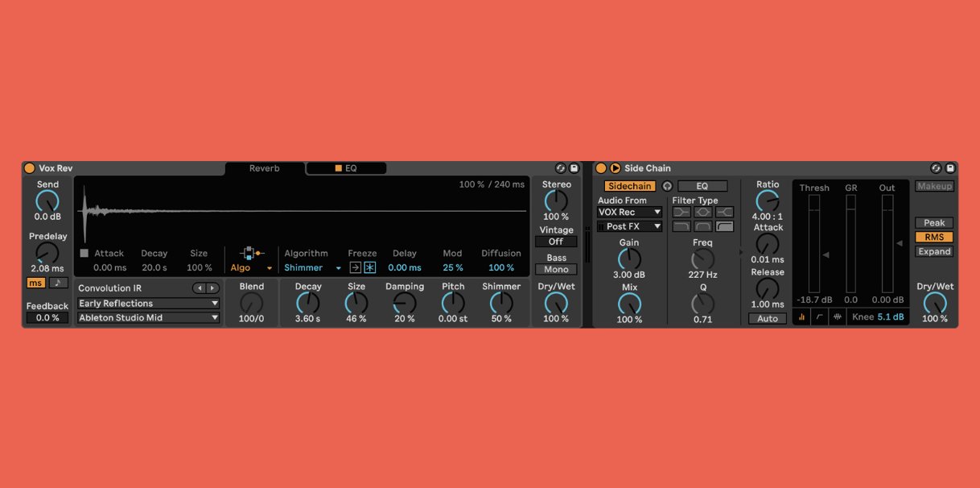Open the Ableton Studio Mid dropdown
The image size is (980, 488).
[148, 318]
